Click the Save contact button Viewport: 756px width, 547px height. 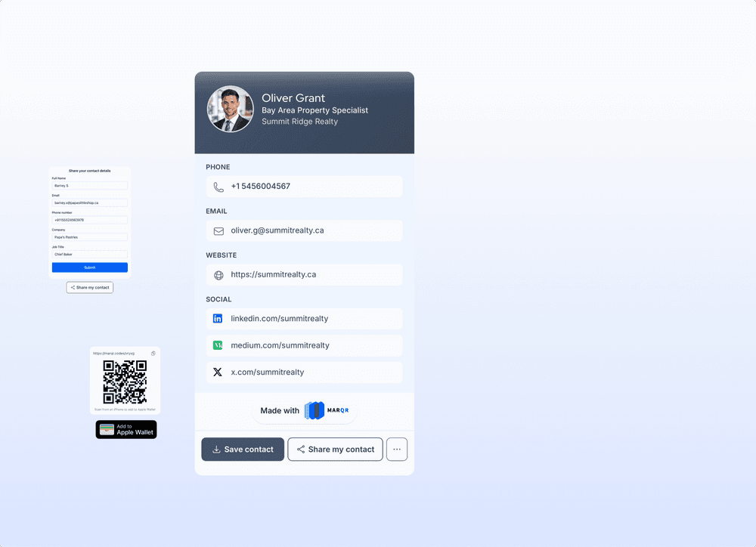(243, 450)
